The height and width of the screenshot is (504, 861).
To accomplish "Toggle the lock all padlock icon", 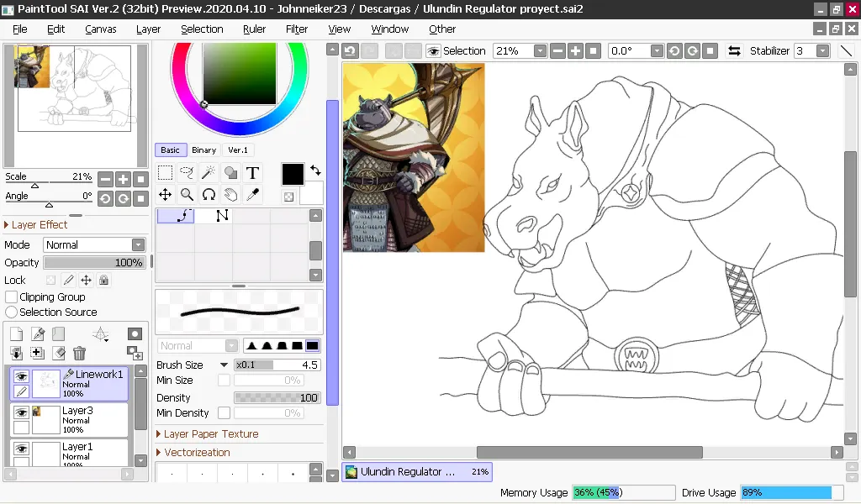I will coord(103,281).
